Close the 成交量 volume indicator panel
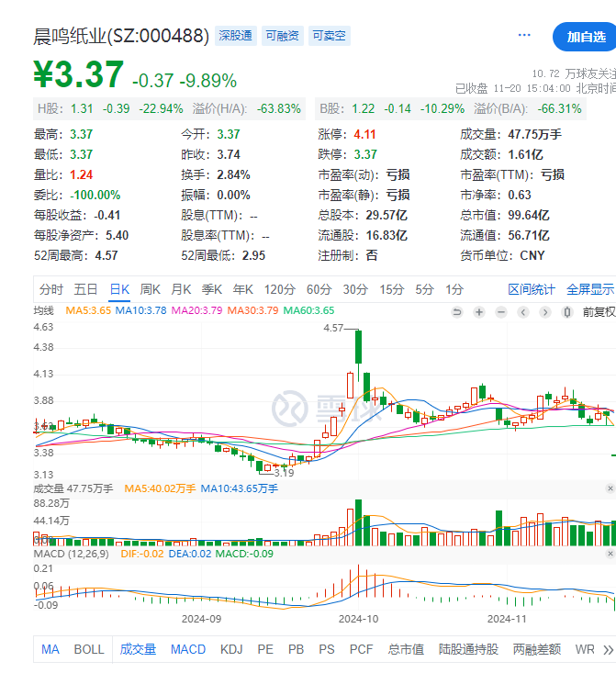Screen dimensions: 616x673 (x=610, y=488)
